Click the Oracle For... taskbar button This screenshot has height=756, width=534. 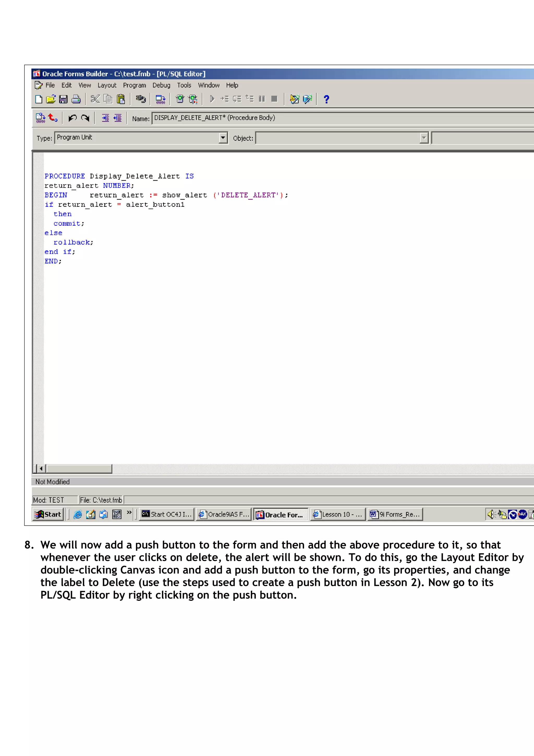pos(281,515)
